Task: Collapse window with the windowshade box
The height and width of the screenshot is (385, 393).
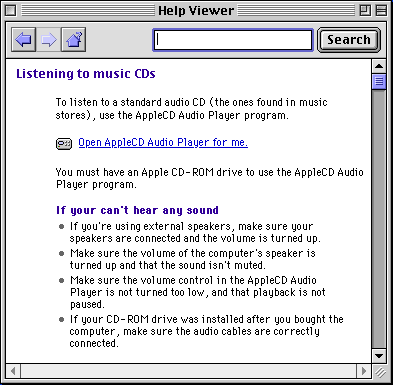Action: tap(381, 11)
